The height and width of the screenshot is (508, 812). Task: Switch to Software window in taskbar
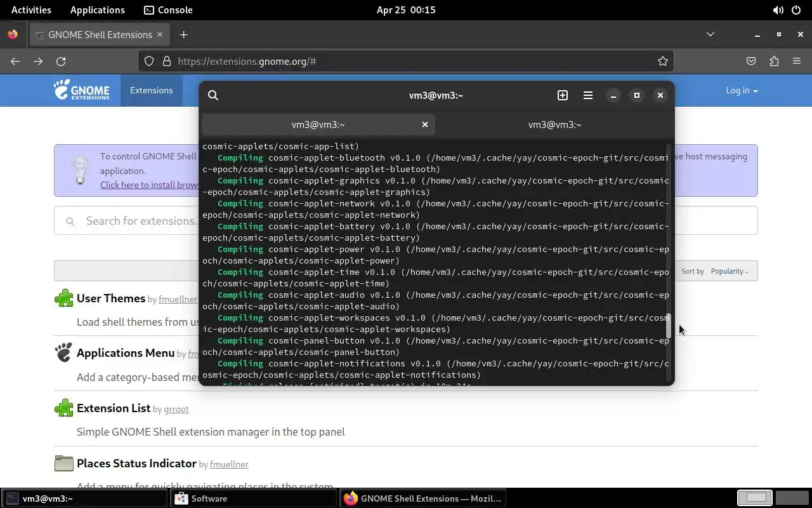pos(254,498)
